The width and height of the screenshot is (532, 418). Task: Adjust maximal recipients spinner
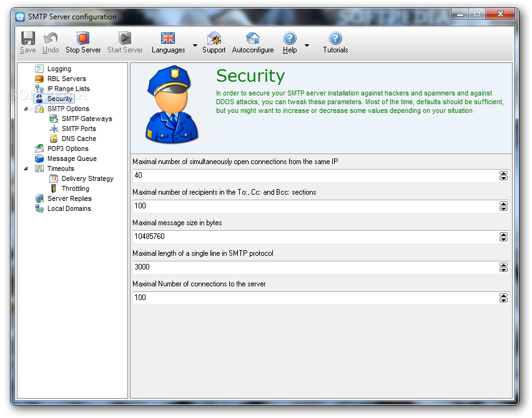pos(503,206)
